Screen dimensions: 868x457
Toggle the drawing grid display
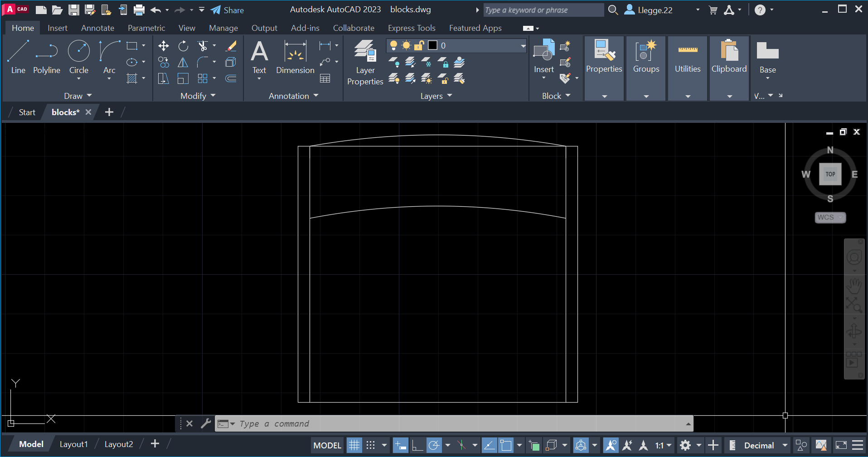354,445
